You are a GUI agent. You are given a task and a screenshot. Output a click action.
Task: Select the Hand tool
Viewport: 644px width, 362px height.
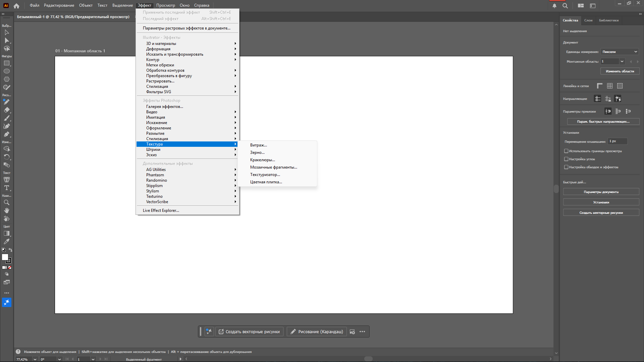coord(6,210)
